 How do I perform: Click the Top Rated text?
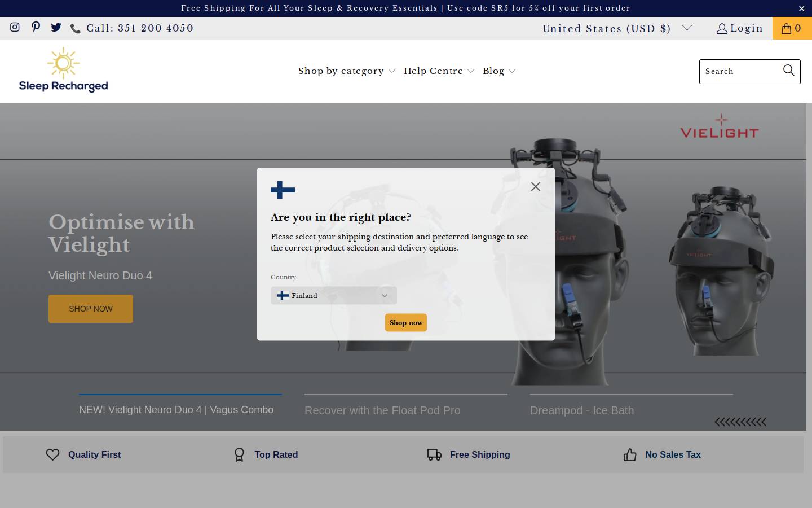(x=276, y=454)
